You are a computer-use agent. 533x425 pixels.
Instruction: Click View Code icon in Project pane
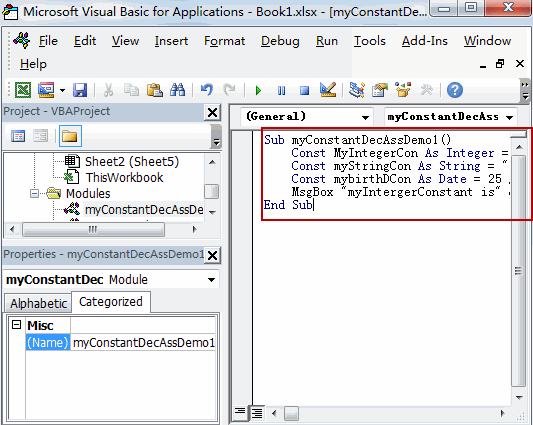point(18,136)
